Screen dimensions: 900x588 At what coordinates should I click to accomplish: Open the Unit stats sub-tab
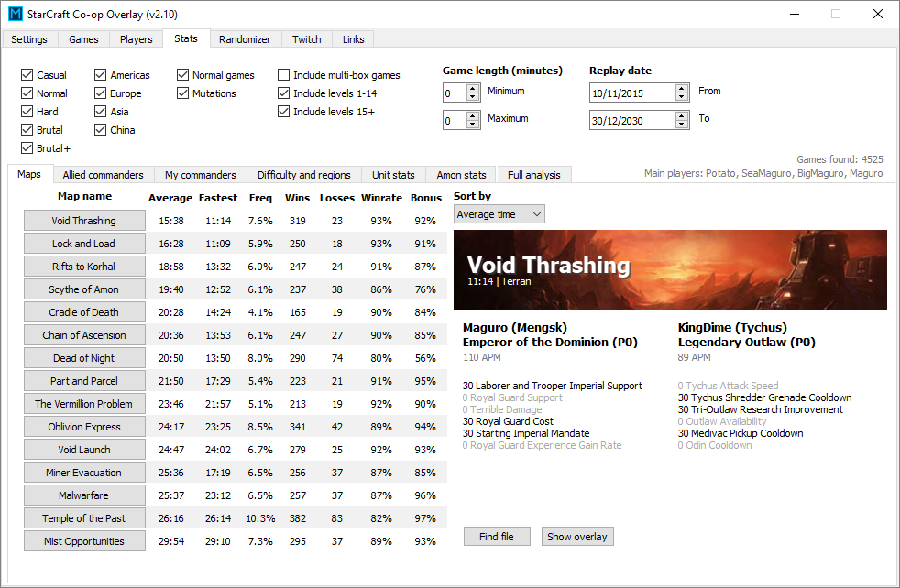[x=393, y=175]
